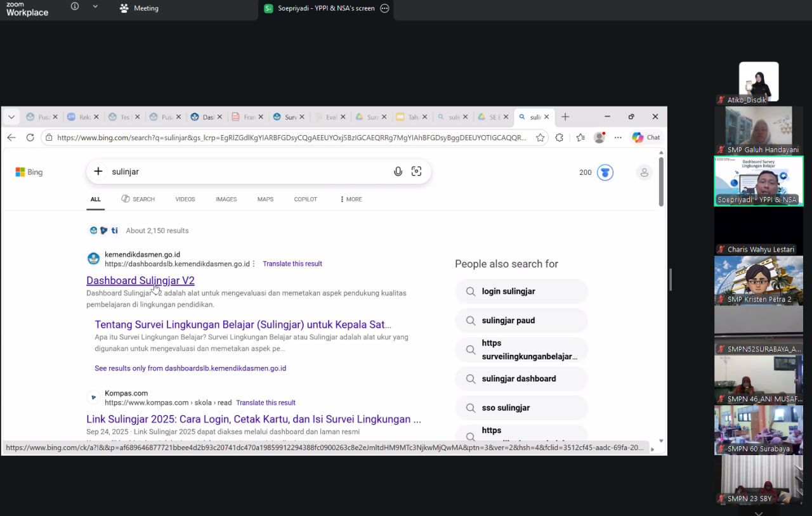Open the browser tab search dropdown
The height and width of the screenshot is (516, 812).
tap(11, 117)
